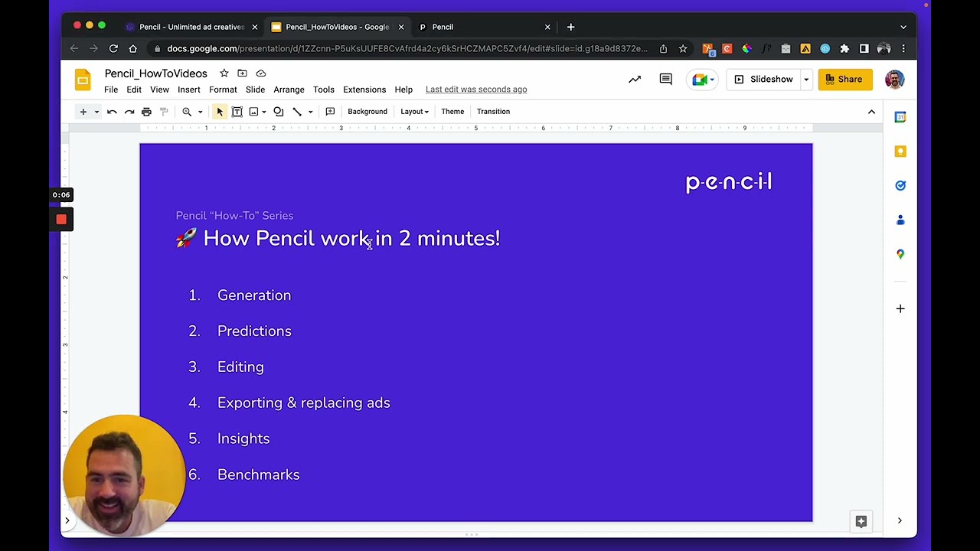Open Google Keep from the side panel
Viewport: 980px width, 551px height.
pyautogui.click(x=900, y=151)
